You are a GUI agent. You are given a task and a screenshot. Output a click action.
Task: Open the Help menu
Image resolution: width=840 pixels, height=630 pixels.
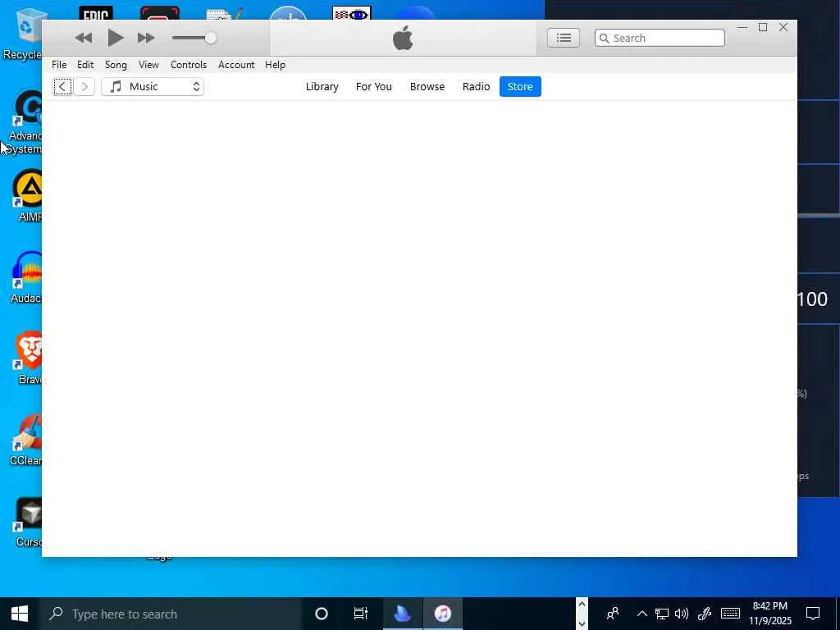click(x=275, y=65)
